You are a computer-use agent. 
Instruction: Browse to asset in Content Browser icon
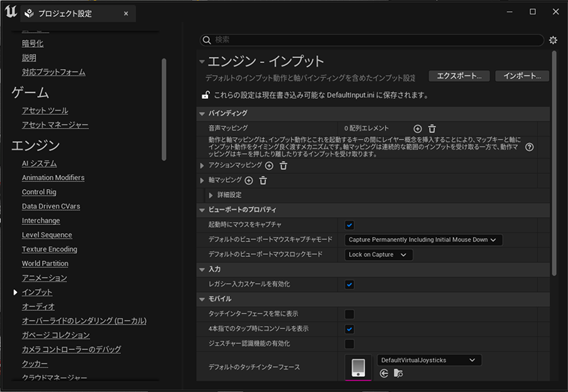click(x=398, y=373)
